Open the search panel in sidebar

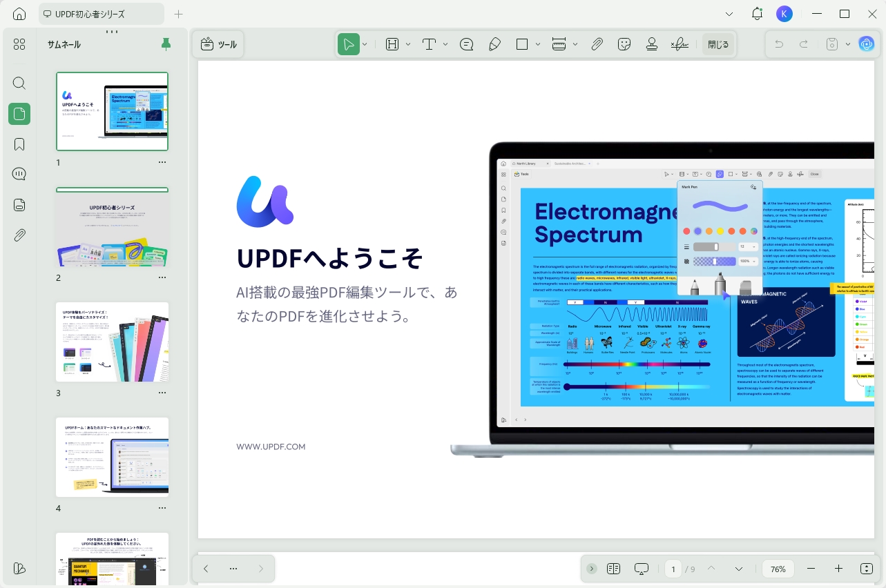tap(19, 84)
